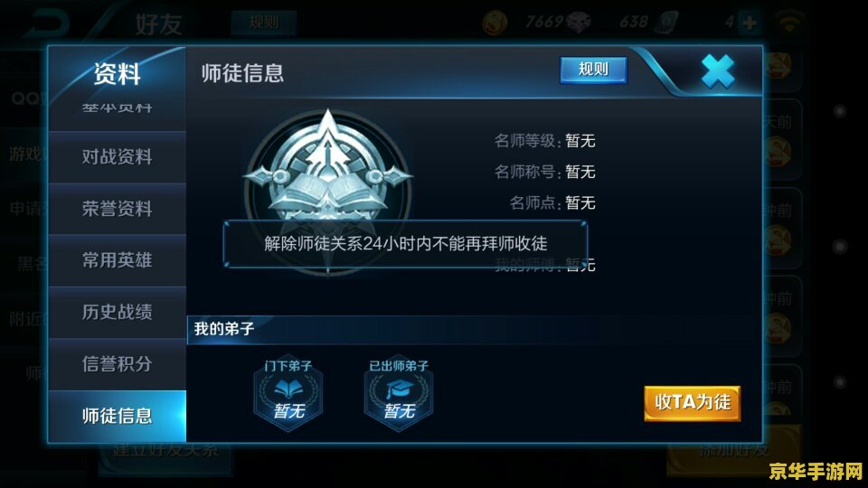868x488 pixels.
Task: Open the 对战资料 tab
Action: (117, 157)
